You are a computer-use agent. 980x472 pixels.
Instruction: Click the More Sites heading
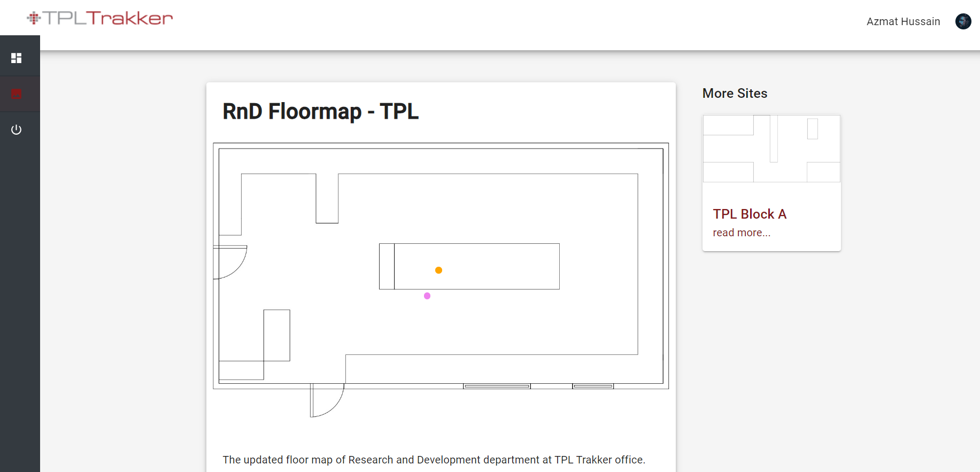[x=735, y=93]
